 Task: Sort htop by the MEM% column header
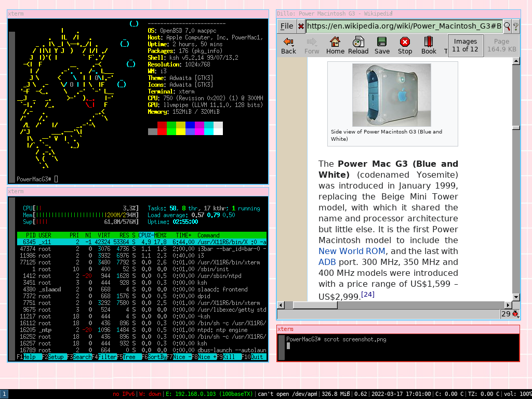(x=160, y=235)
